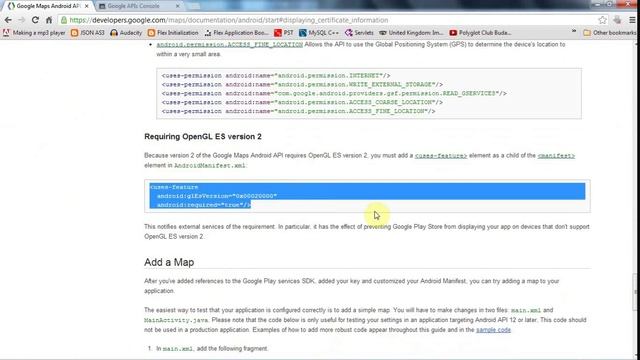Click the ACCESS_FINE_LOCATION code line
Screen dimensions: 640x360
(298, 111)
